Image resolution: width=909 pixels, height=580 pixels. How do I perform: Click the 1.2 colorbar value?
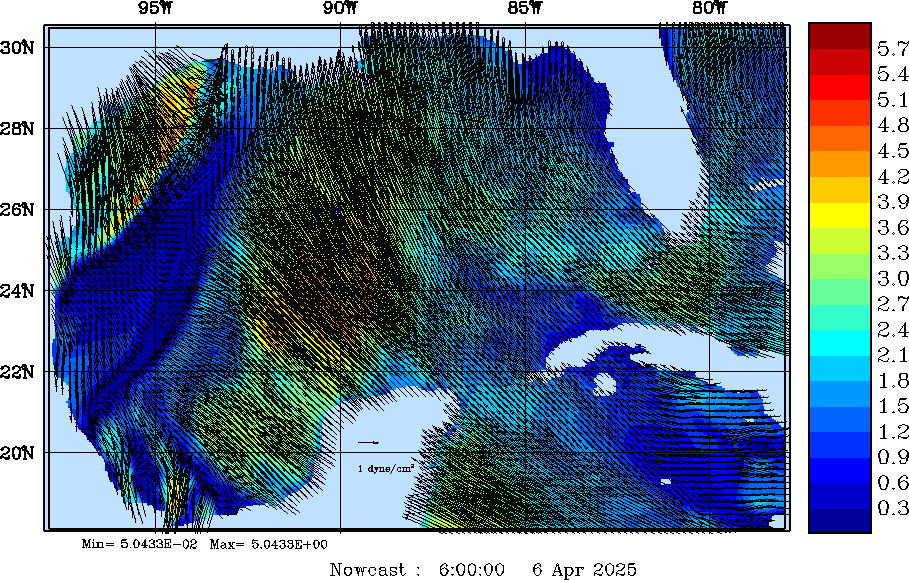pos(893,432)
